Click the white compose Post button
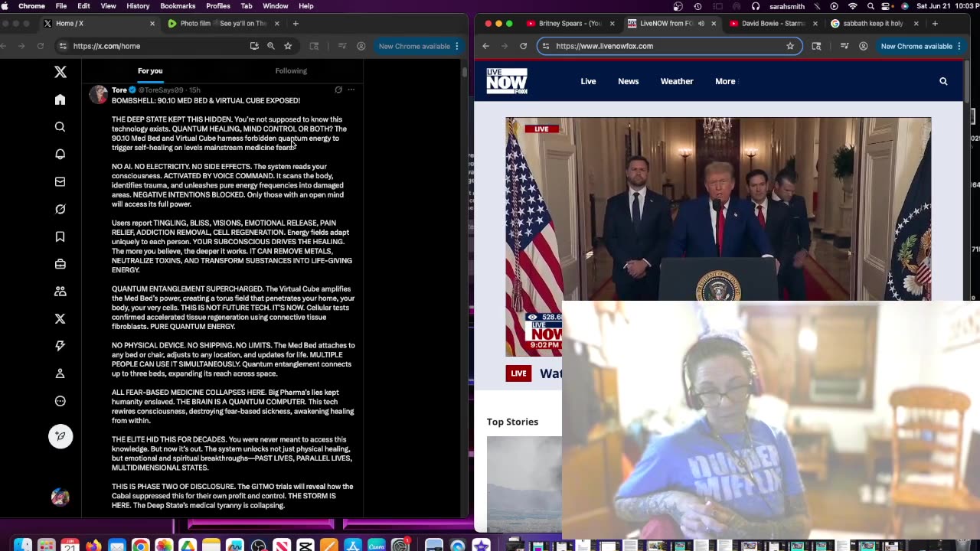 click(x=60, y=436)
